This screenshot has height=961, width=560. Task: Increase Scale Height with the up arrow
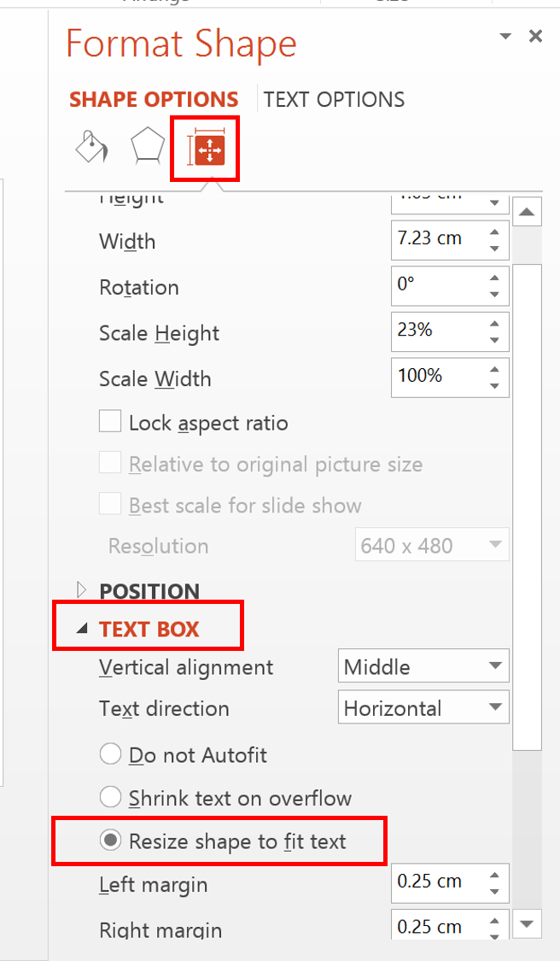[494, 324]
